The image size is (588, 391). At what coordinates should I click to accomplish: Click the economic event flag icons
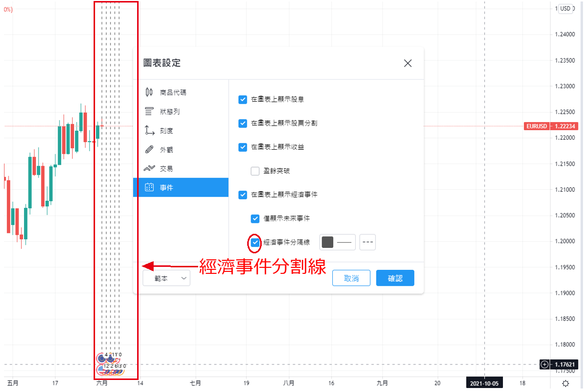(x=110, y=365)
